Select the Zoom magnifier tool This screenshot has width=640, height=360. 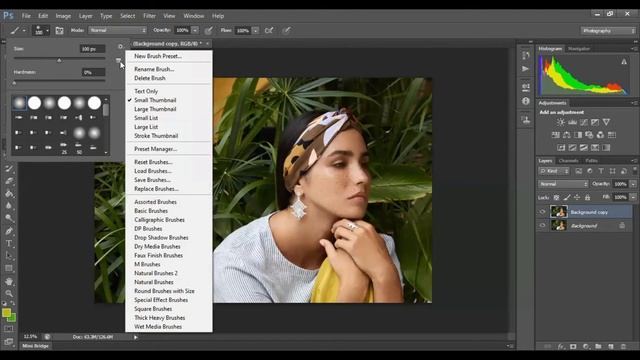coord(9,293)
